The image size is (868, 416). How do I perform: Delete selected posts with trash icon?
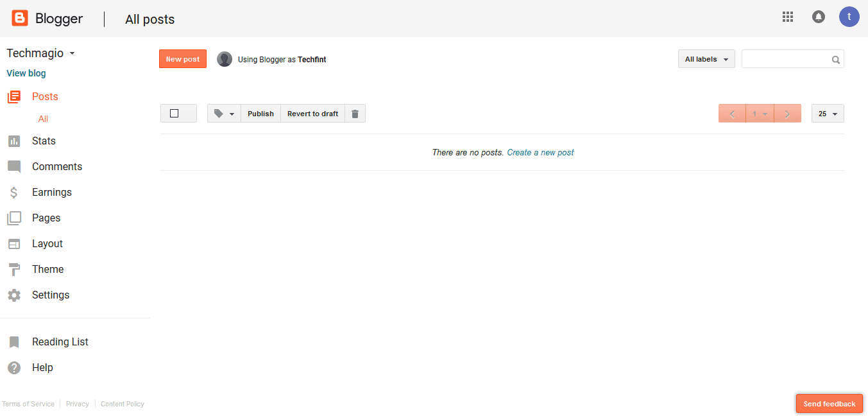click(355, 114)
